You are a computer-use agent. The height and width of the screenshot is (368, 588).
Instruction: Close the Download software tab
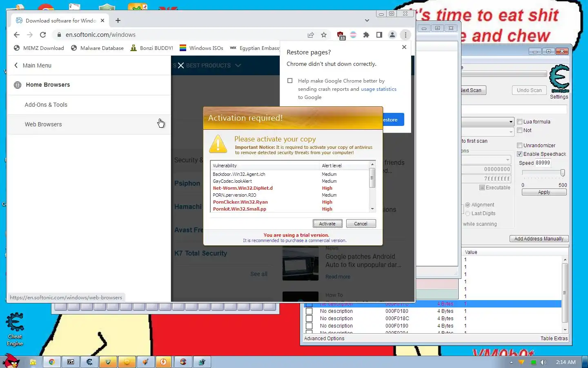[x=102, y=20]
